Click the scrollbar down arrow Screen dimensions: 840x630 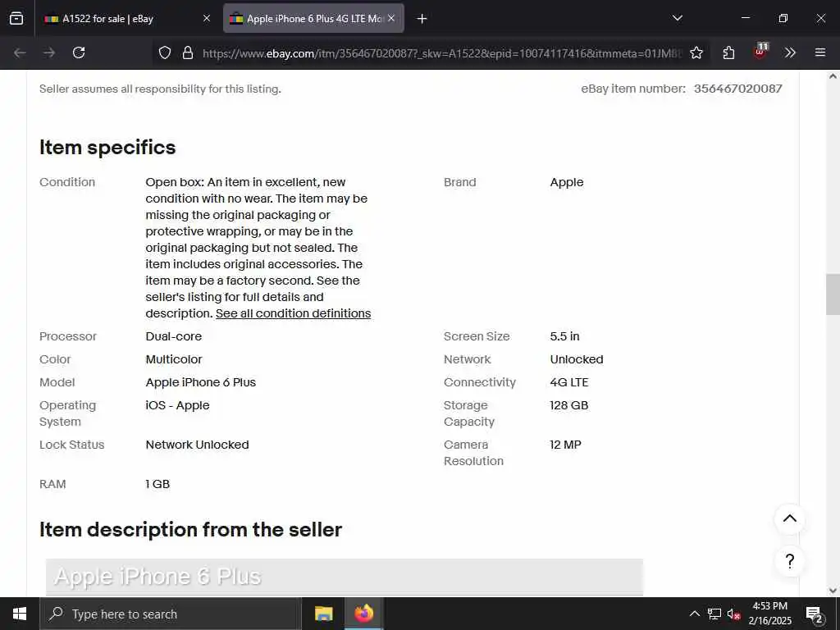(833, 591)
